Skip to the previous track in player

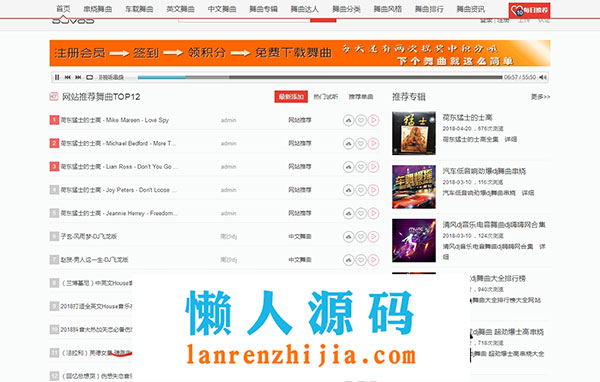(68, 77)
